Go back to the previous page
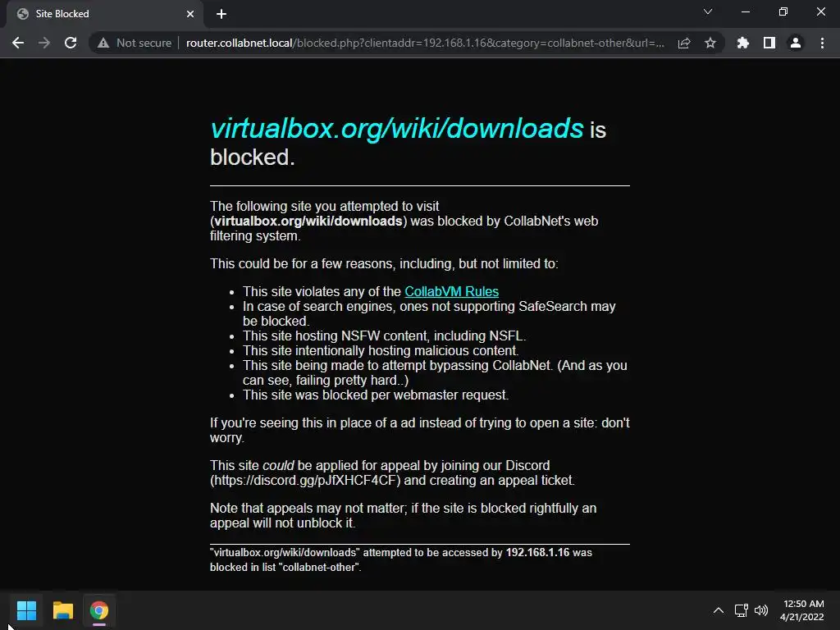The image size is (840, 630). [x=18, y=43]
